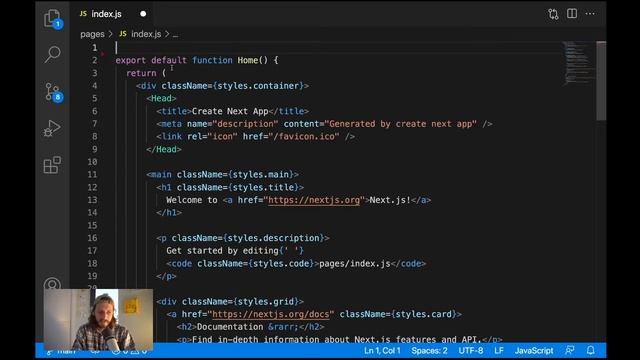Click the feedback icon in status bar

[x=570, y=350]
